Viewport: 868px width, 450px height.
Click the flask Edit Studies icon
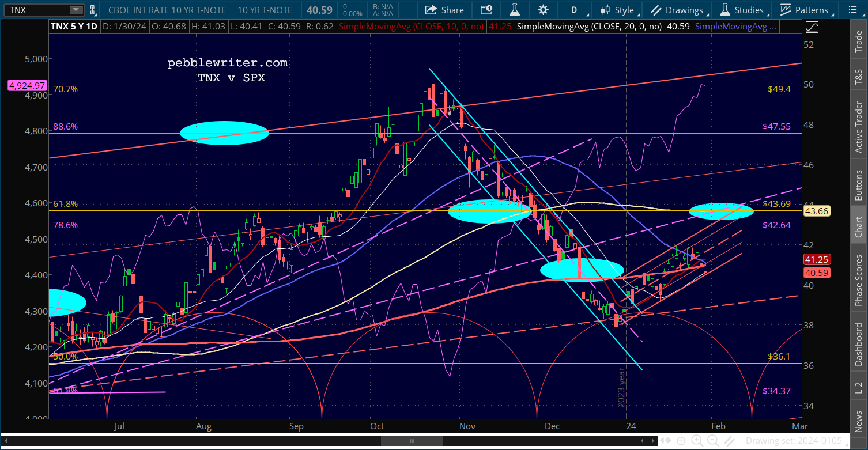click(x=515, y=10)
